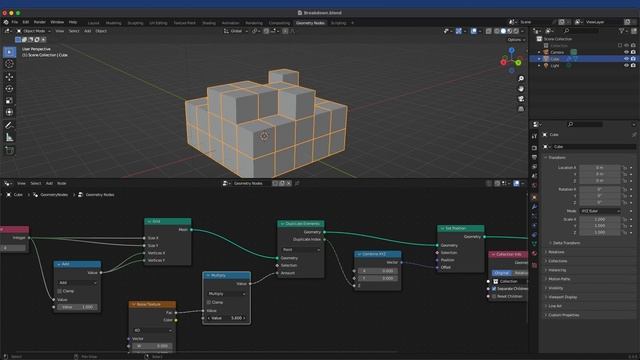Screen dimensions: 640x360
Task: Select the Rotate tool in viewport toolbar
Action: 9,89
